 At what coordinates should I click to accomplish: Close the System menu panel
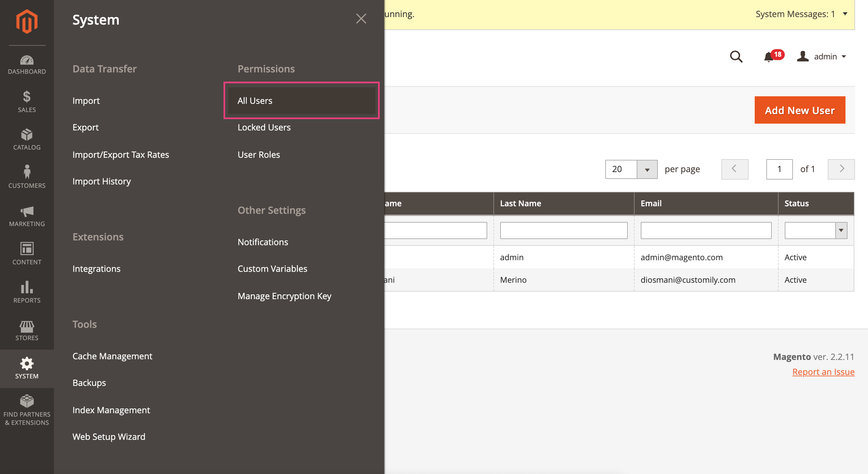(361, 19)
